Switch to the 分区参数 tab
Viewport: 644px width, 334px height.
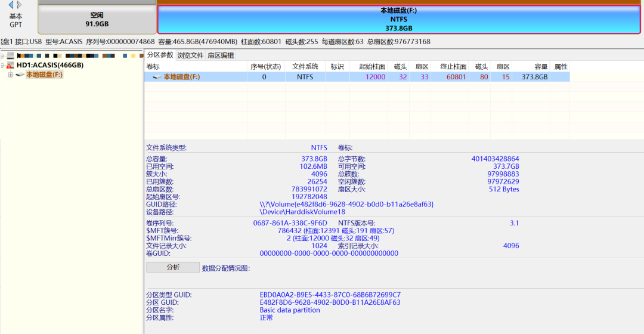[x=160, y=55]
